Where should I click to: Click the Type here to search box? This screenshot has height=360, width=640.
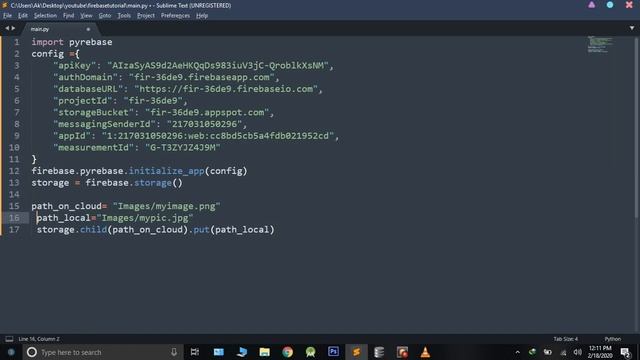(102, 352)
